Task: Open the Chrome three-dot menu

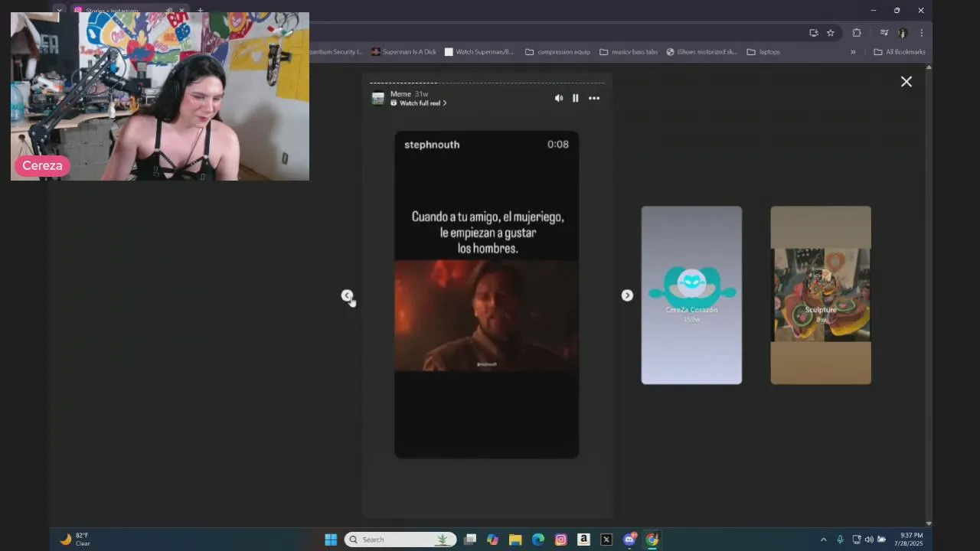Action: coord(921,33)
